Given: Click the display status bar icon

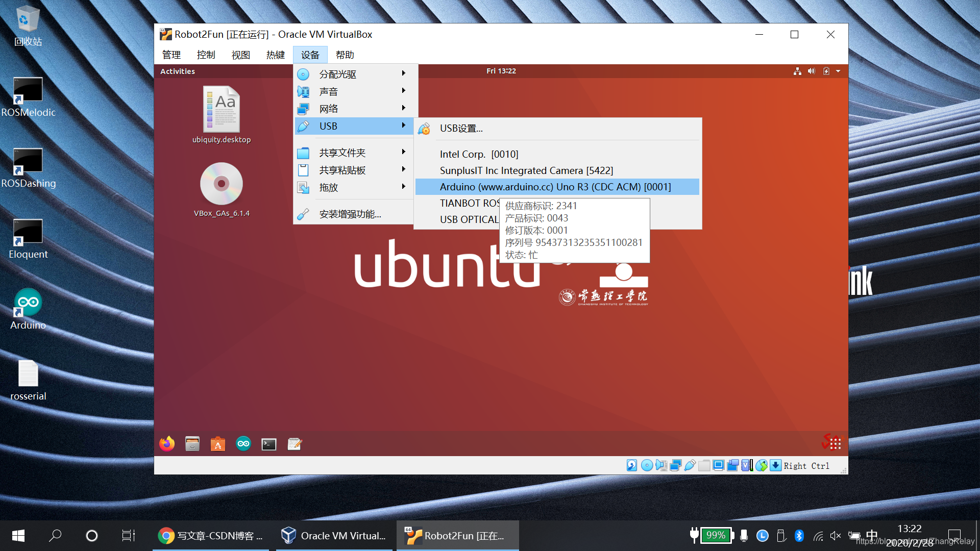Looking at the screenshot, I should [x=718, y=465].
